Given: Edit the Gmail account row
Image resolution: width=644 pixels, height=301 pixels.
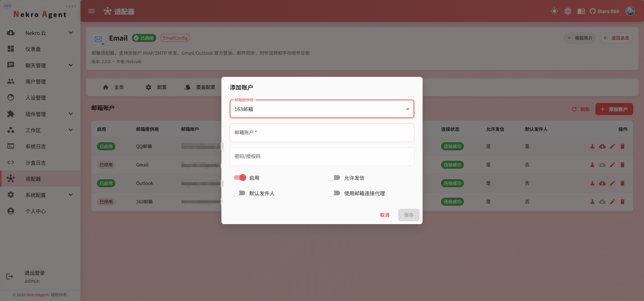Looking at the screenshot, I should point(612,165).
